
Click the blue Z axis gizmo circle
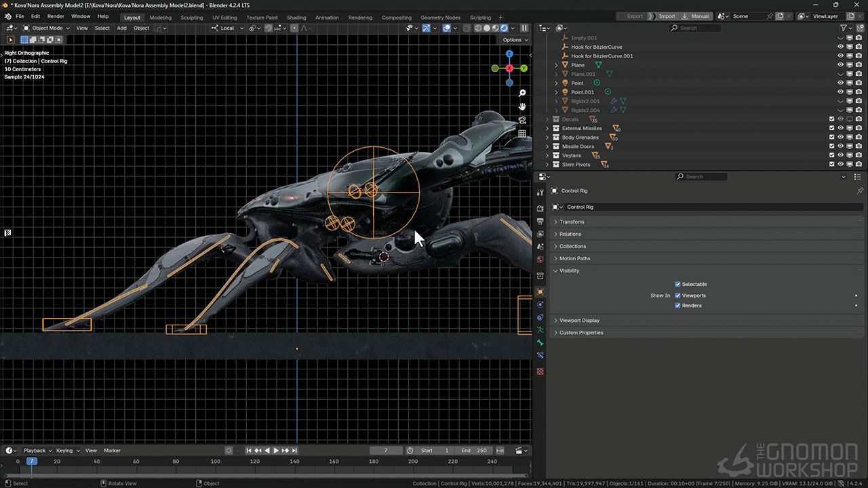point(509,54)
